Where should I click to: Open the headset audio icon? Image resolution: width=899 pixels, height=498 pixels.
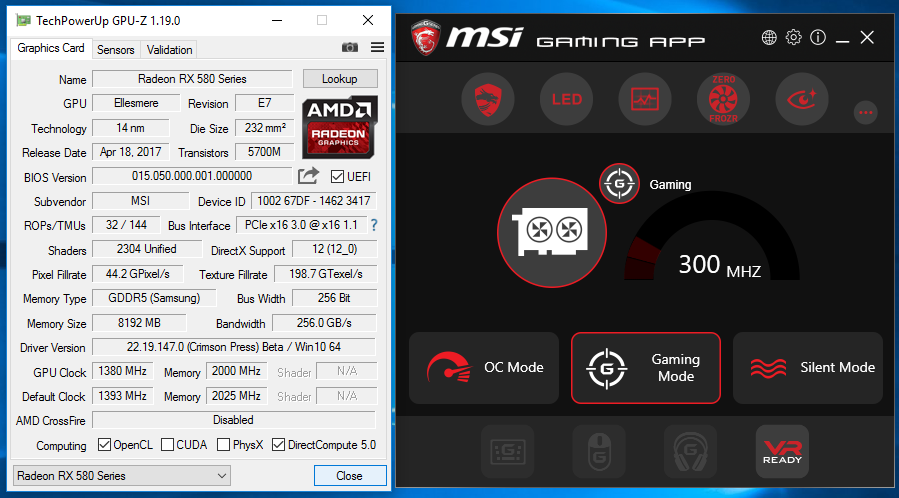click(690, 452)
